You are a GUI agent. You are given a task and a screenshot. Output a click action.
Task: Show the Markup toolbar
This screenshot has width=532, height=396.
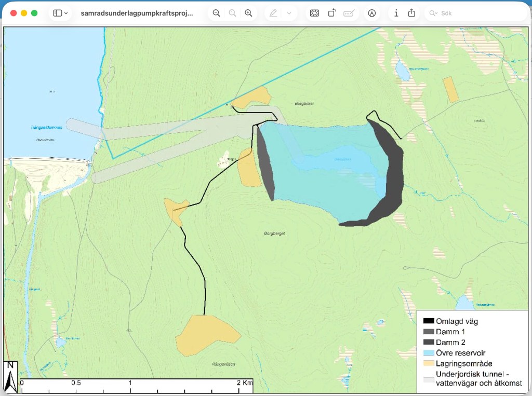point(371,13)
